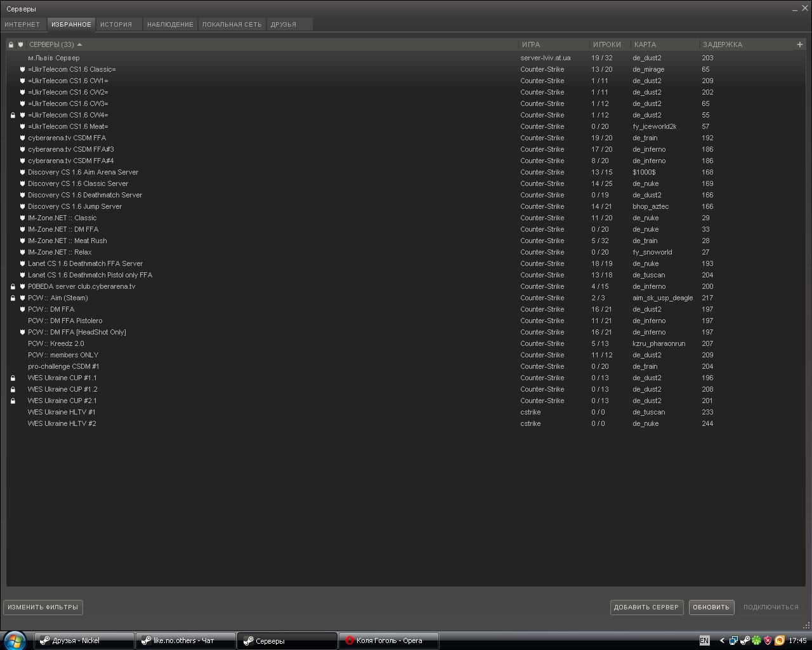Click the shield icon beside PCW :: DM FFA [HeadShot Only]
Screen dimensions: 812x650
[x=22, y=332]
